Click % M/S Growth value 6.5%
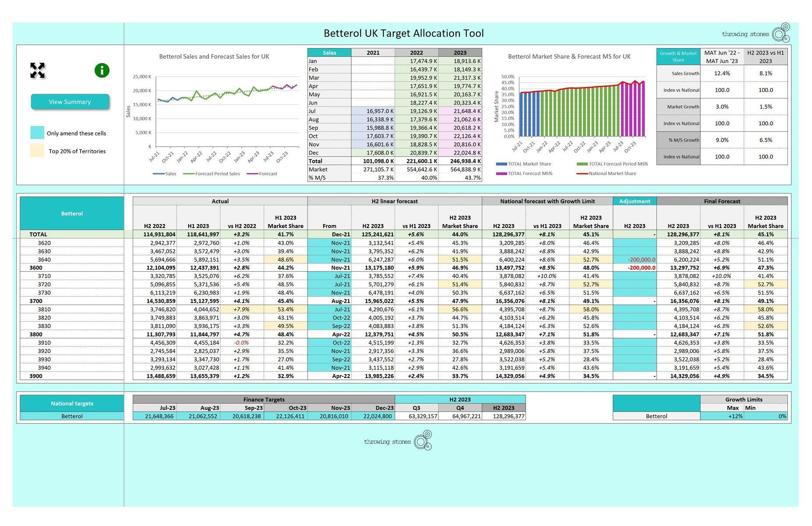The image size is (812, 526). (766, 140)
